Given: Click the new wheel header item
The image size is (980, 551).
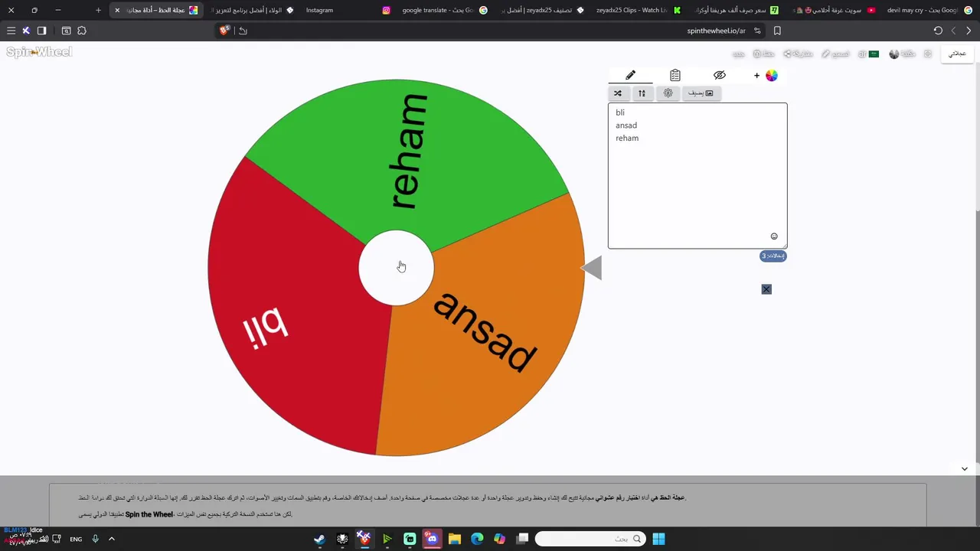Looking at the screenshot, I should click(739, 54).
